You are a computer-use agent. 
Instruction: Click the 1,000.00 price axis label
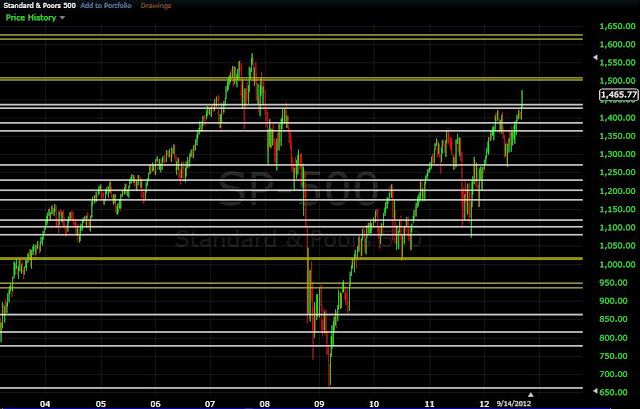618,265
